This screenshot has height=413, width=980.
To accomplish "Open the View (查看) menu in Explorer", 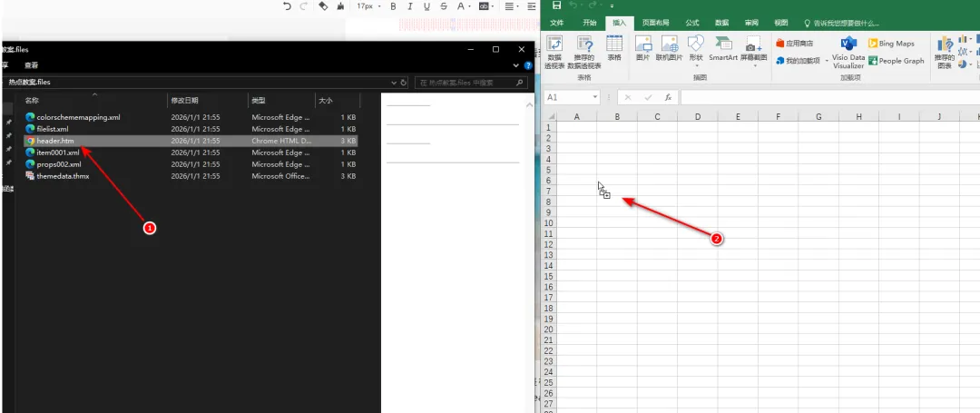I will pos(31,65).
